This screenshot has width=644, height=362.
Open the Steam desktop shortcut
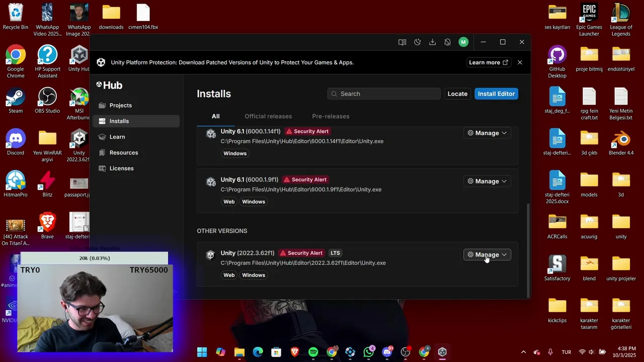click(x=16, y=101)
